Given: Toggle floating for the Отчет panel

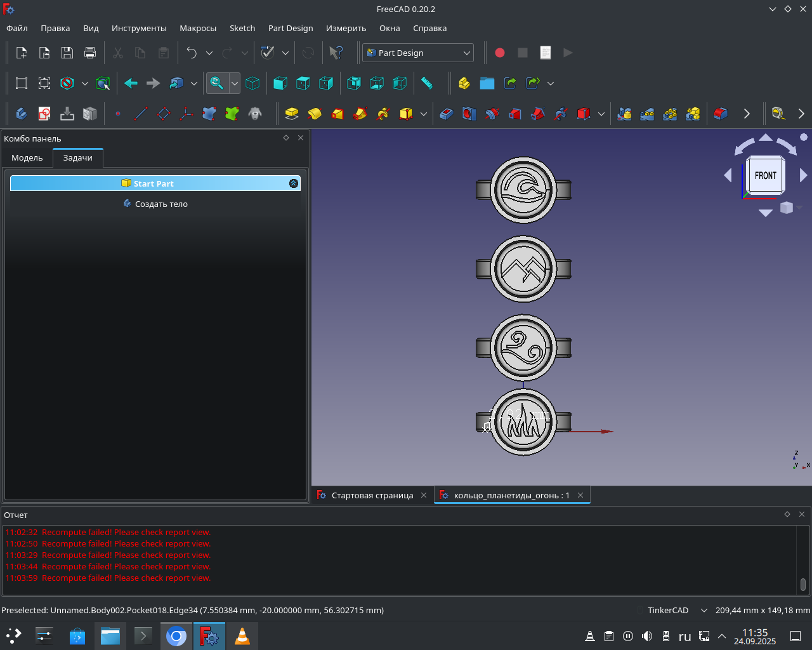Looking at the screenshot, I should [787, 514].
